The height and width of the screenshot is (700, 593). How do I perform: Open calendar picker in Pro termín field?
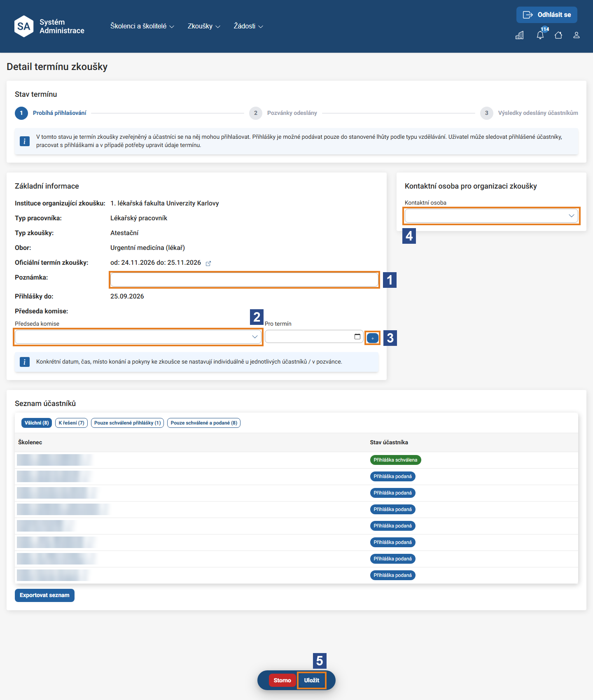[357, 337]
